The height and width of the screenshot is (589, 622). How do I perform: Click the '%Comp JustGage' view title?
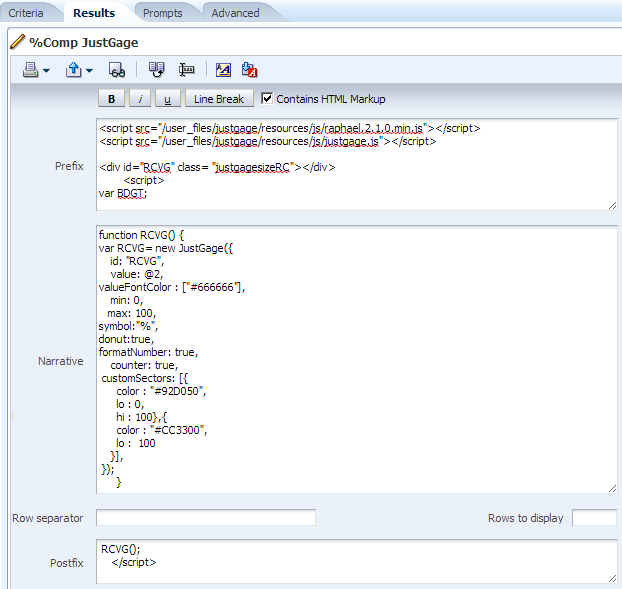pyautogui.click(x=84, y=42)
